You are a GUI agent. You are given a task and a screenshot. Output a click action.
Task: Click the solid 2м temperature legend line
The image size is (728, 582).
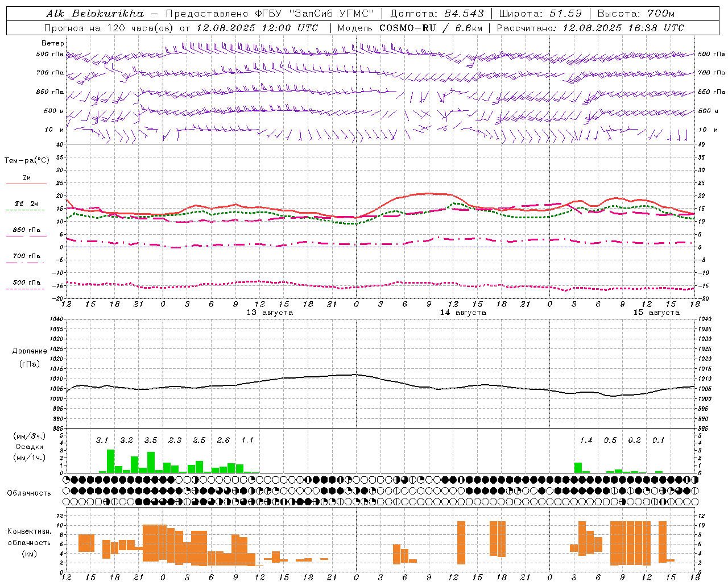[26, 184]
